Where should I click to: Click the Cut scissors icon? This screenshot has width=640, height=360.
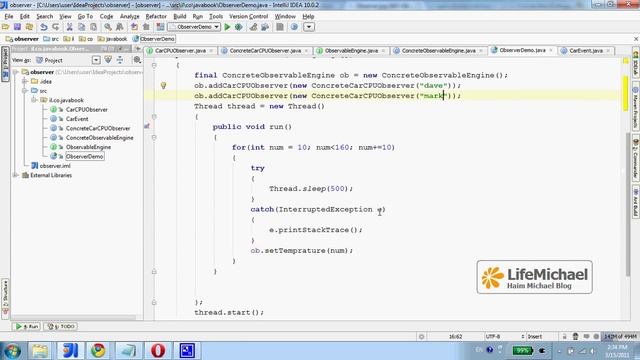[69, 27]
